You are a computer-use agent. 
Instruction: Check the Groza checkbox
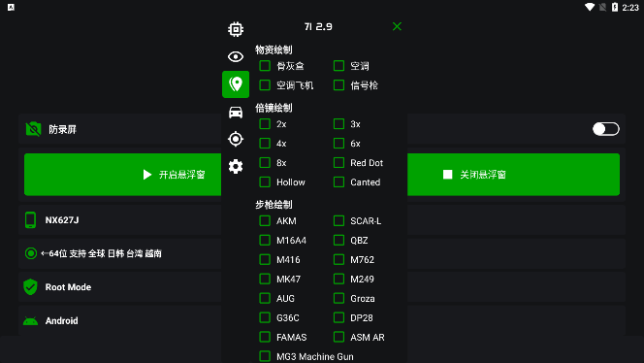338,298
